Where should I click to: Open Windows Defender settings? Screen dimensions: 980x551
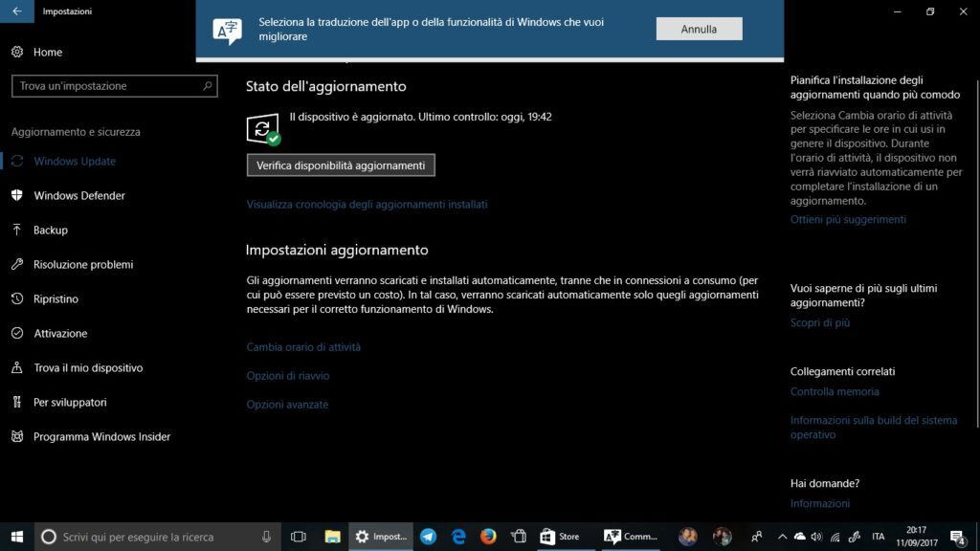(79, 195)
